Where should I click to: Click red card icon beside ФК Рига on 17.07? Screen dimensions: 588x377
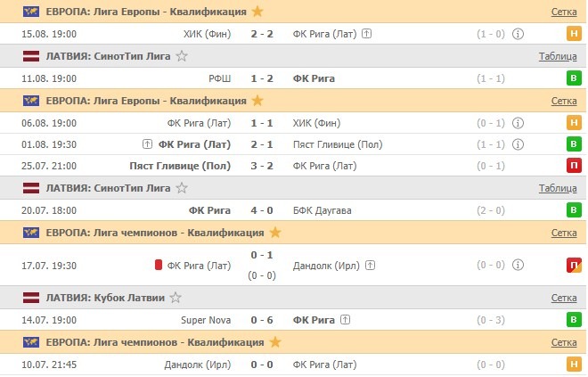[x=159, y=265]
